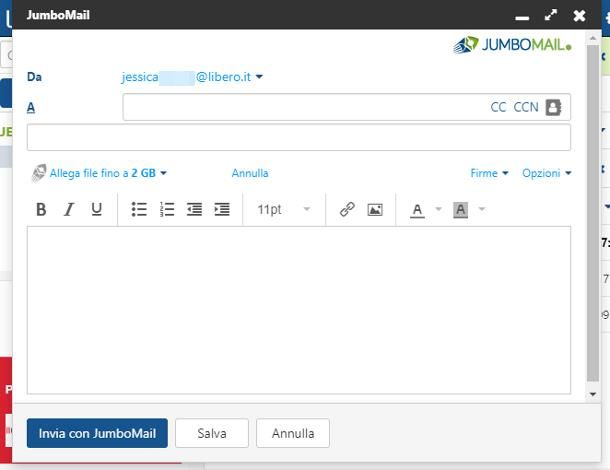Save the draft with Salva button
610x470 pixels.
click(212, 433)
